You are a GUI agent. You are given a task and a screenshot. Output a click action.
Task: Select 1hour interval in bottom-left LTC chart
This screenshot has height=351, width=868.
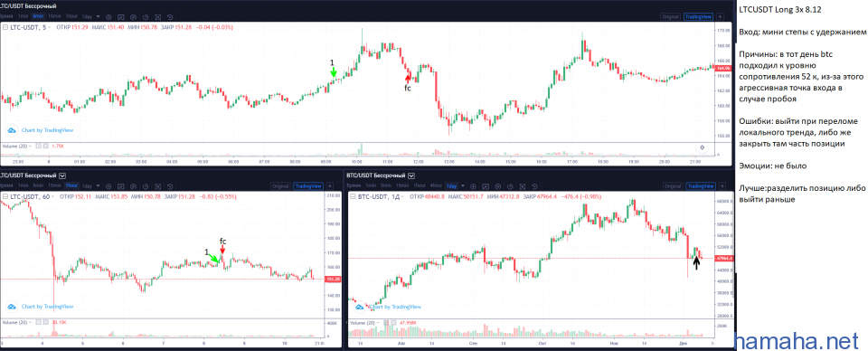[x=71, y=186]
